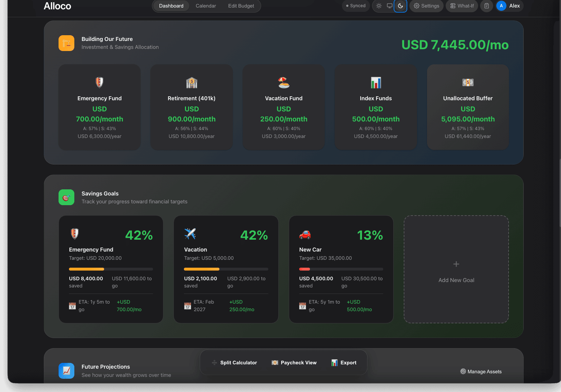Open Edit Budget tab
The width and height of the screenshot is (561, 392).
(x=241, y=6)
